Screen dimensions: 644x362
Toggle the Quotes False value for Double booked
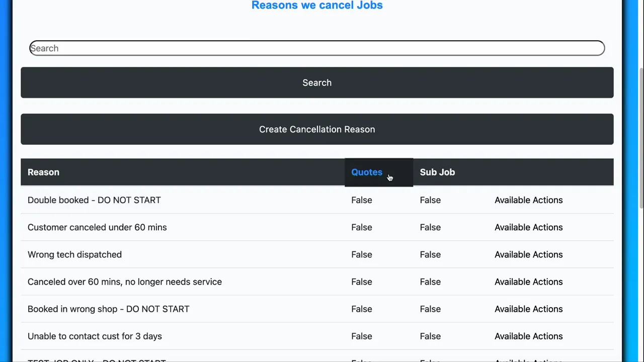[361, 200]
